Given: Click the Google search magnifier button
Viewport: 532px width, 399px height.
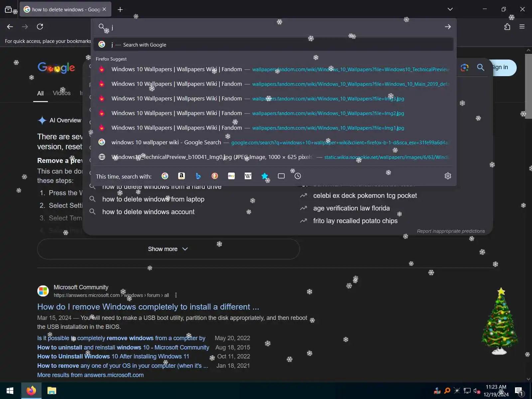Looking at the screenshot, I should click(480, 67).
